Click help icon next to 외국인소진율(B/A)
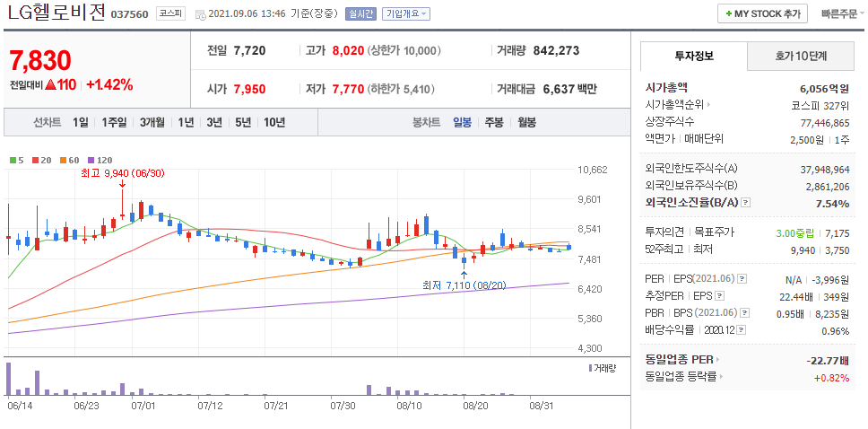The width and height of the screenshot is (868, 429). [x=746, y=203]
